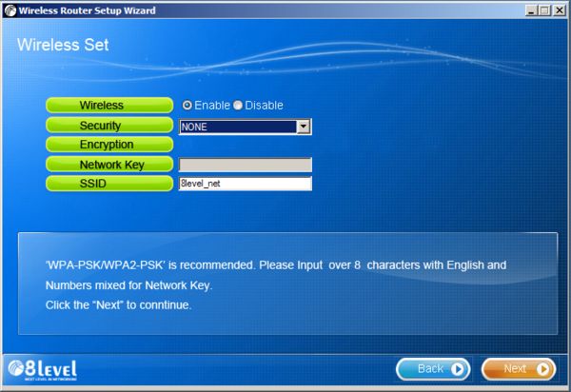Viewport: 571px width, 392px height.
Task: Click the Network Key input field
Action: point(246,165)
